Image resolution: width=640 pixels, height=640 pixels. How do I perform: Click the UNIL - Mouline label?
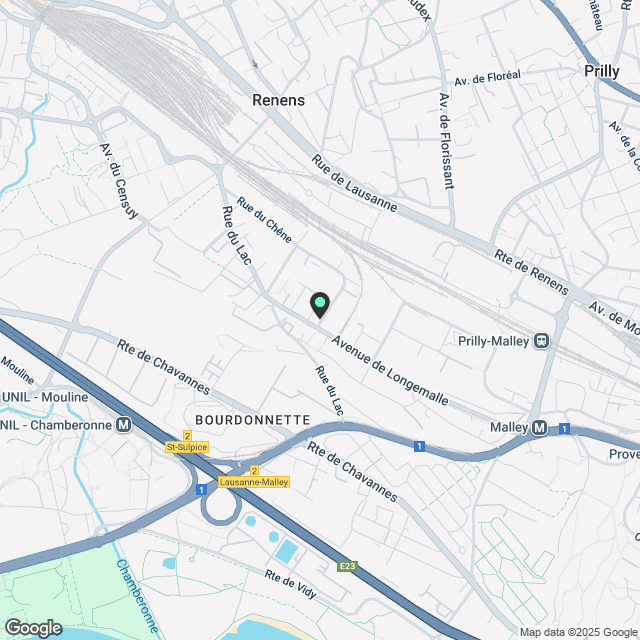click(45, 397)
